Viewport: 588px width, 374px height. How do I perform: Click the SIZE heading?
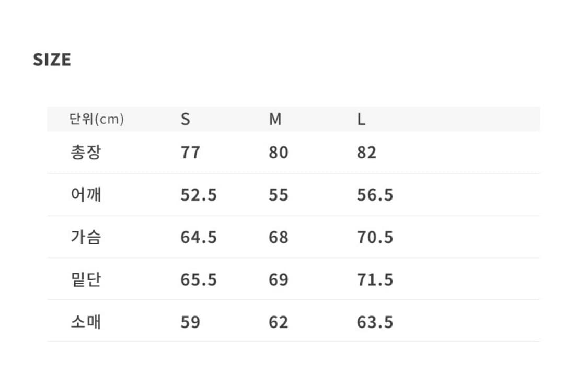pyautogui.click(x=52, y=60)
